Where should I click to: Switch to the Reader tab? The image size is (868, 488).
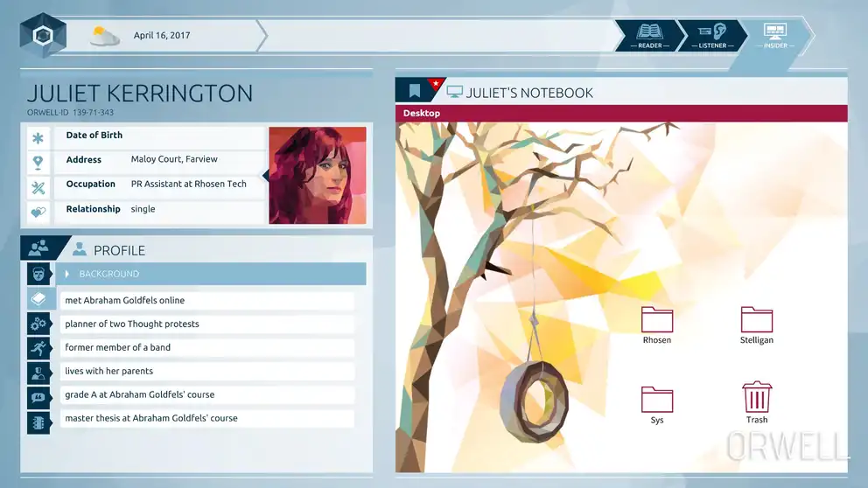649,35
